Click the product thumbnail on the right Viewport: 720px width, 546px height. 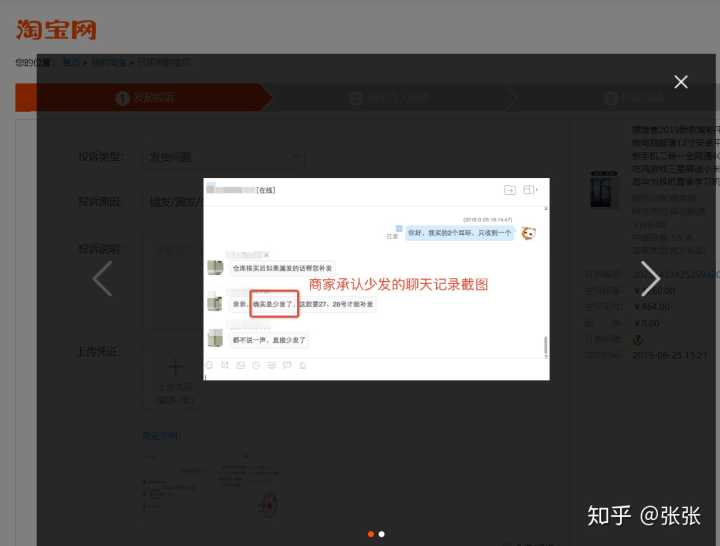tap(603, 189)
